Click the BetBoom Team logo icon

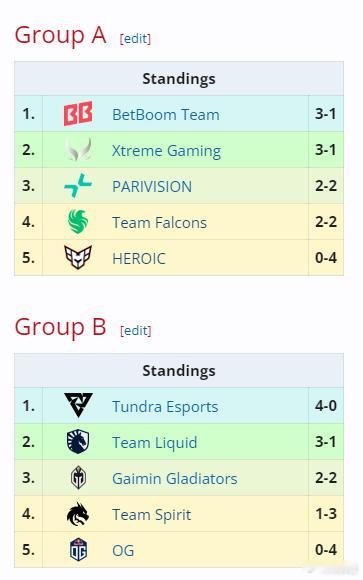coord(78,114)
